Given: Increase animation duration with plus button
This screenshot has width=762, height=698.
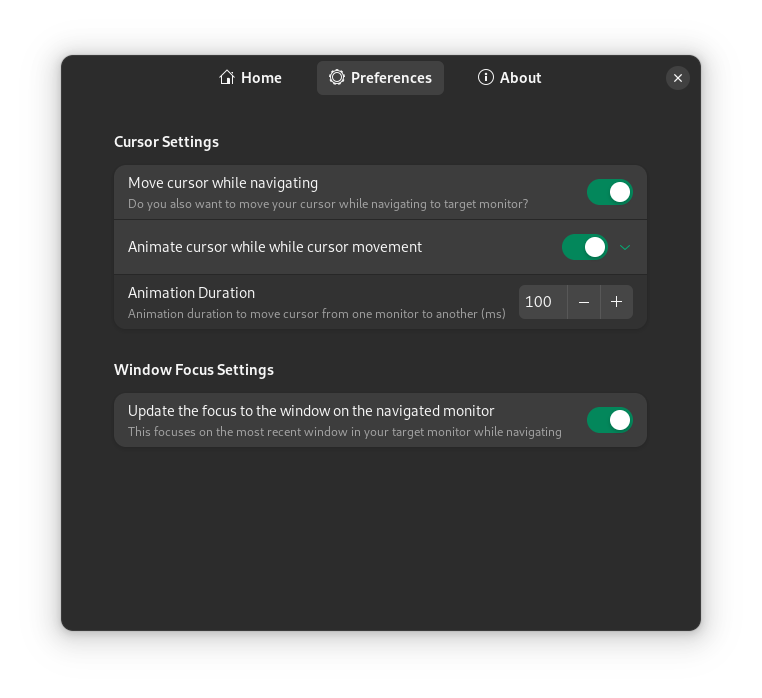Looking at the screenshot, I should (x=617, y=302).
